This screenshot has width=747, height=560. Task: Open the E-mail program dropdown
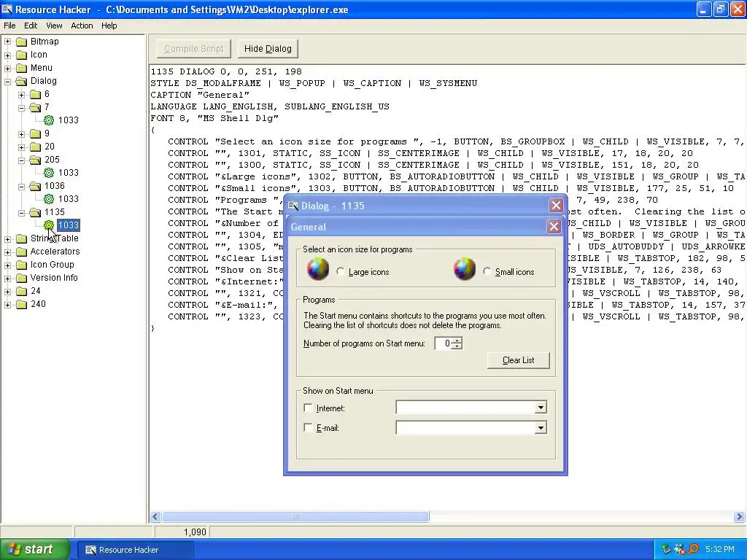[x=541, y=427]
